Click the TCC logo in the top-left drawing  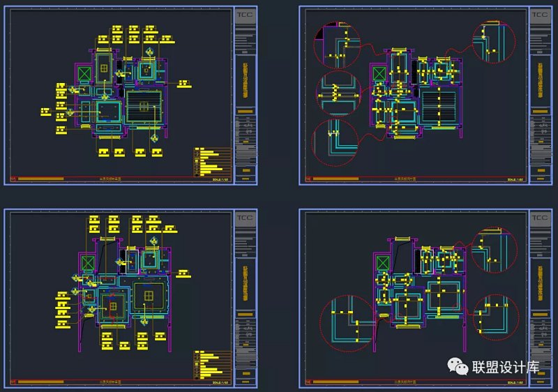245,15
